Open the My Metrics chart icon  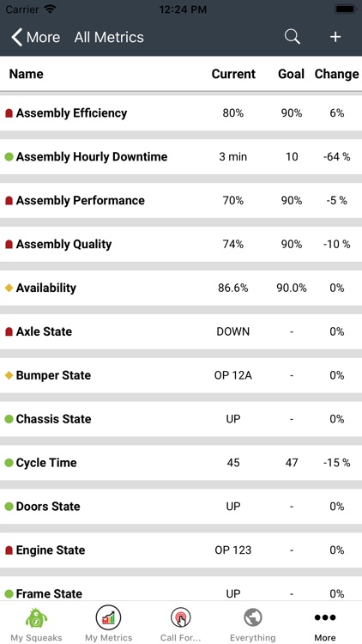[108, 617]
